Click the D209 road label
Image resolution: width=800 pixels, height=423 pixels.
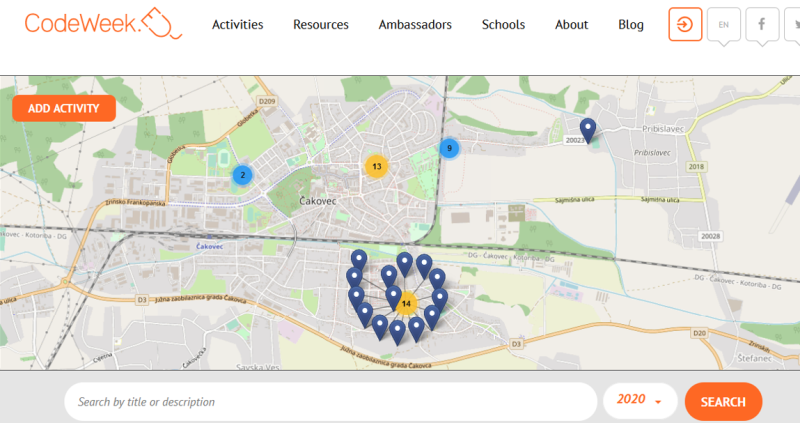click(267, 101)
